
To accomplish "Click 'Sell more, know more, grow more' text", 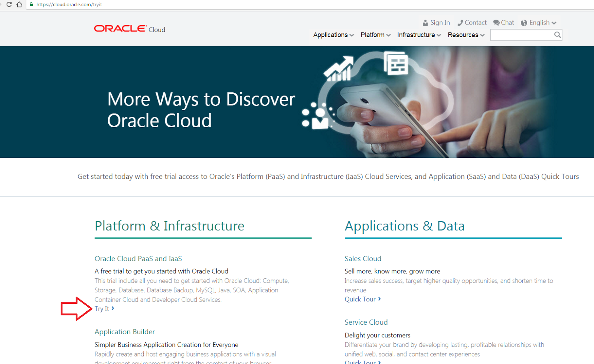I will (x=392, y=271).
